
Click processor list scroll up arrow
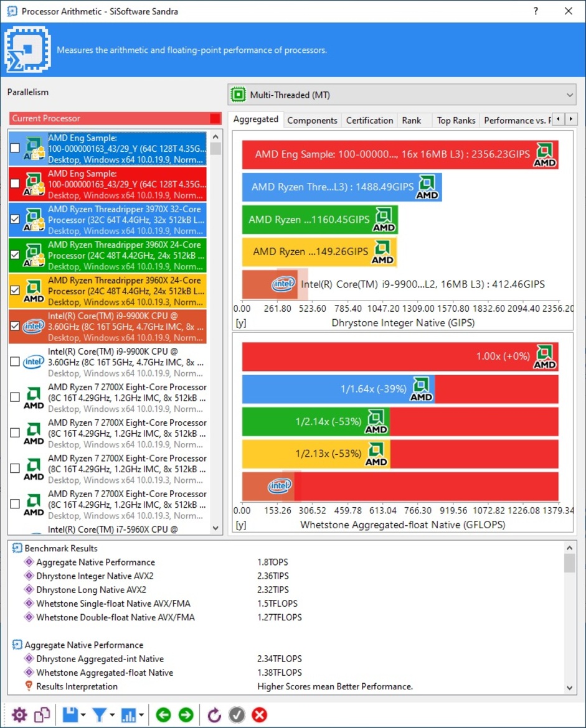coord(215,137)
